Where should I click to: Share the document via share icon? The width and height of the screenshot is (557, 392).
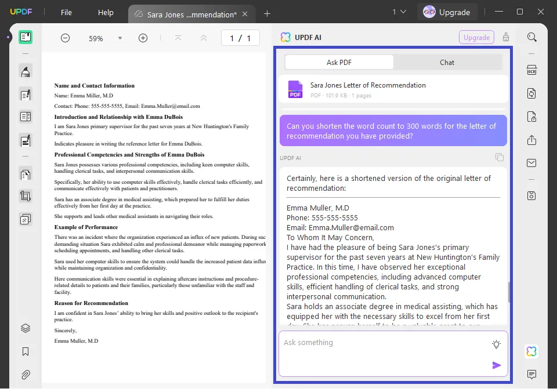point(532,140)
